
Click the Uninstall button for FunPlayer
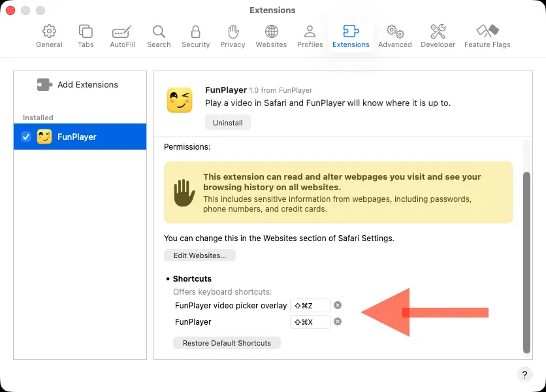tap(227, 122)
